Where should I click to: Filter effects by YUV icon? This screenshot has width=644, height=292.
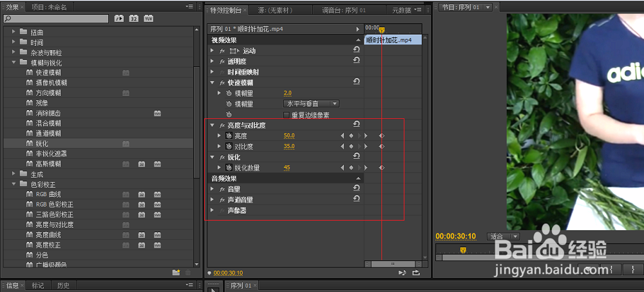coord(148,19)
